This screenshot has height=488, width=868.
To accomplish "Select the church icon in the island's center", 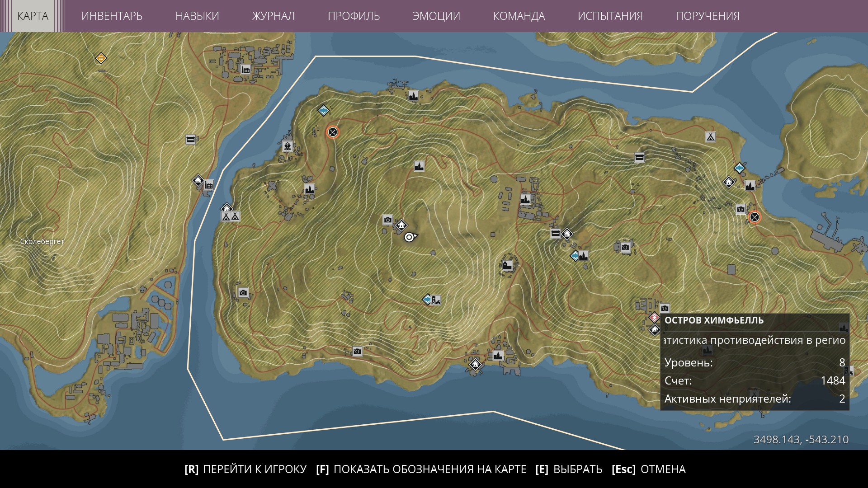I will point(508,265).
